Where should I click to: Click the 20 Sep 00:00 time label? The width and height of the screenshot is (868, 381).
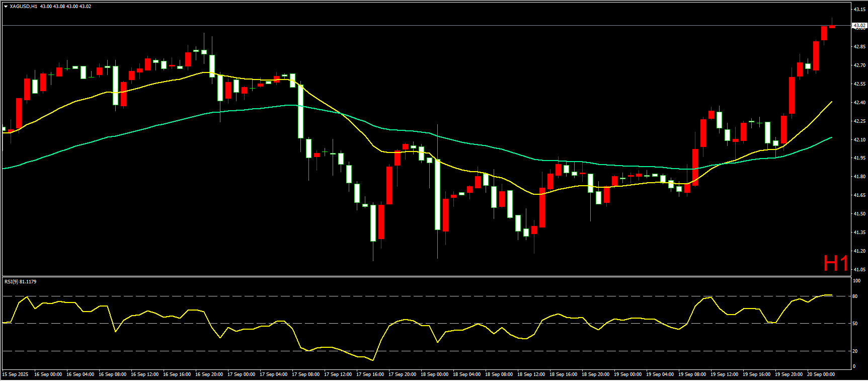[x=821, y=374]
